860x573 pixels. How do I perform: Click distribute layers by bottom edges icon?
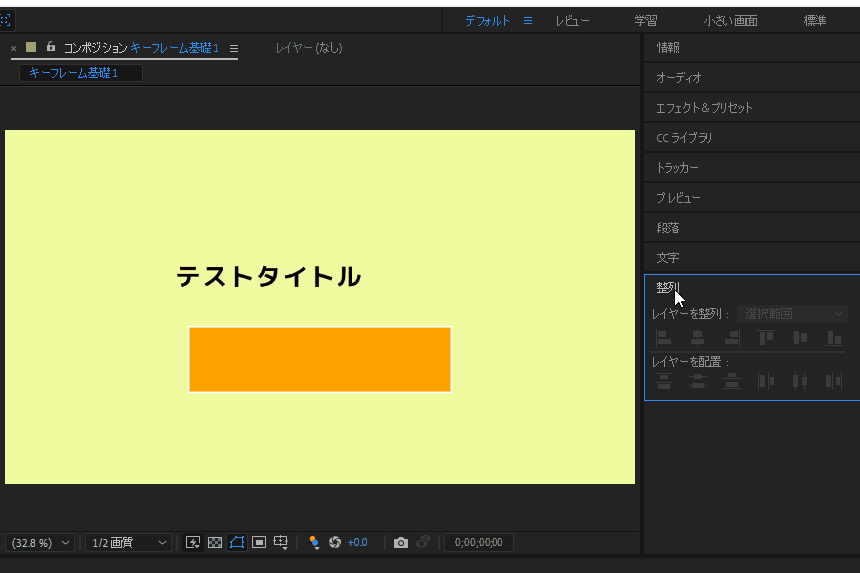[x=732, y=381]
